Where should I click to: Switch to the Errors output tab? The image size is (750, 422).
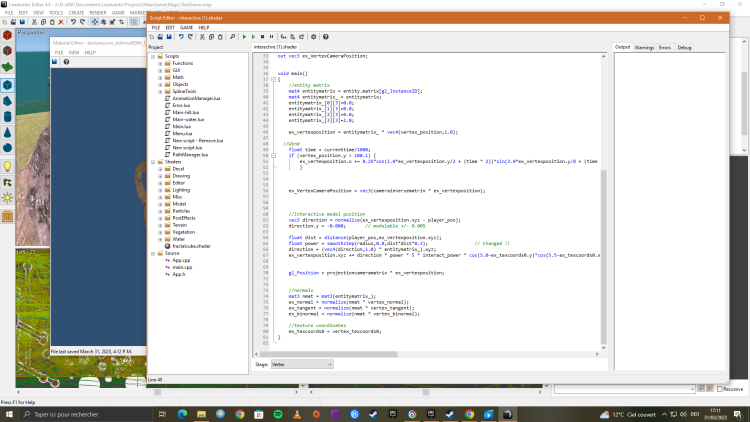coord(665,47)
